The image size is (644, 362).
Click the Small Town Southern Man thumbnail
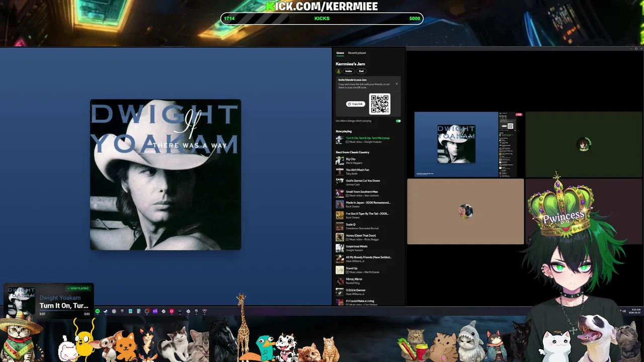click(340, 194)
